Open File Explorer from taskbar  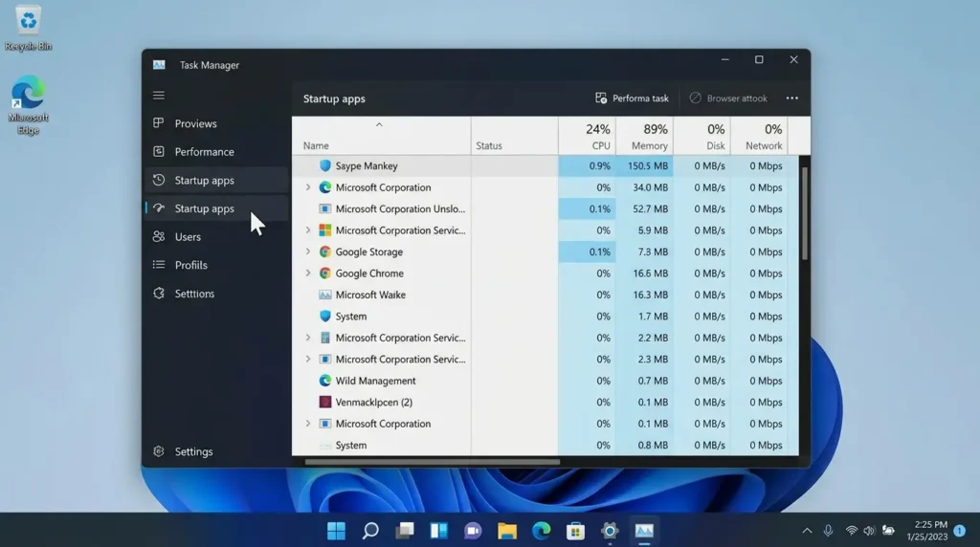click(x=507, y=531)
